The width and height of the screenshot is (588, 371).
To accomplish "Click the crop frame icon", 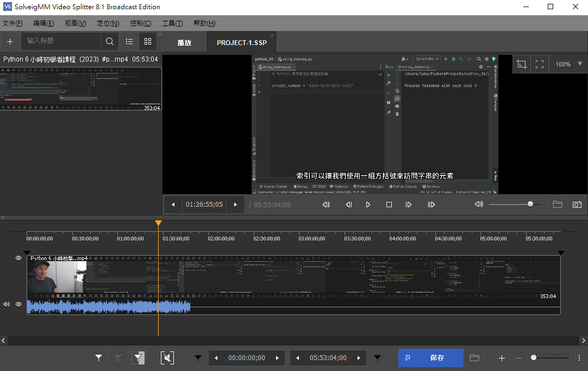I will click(522, 64).
